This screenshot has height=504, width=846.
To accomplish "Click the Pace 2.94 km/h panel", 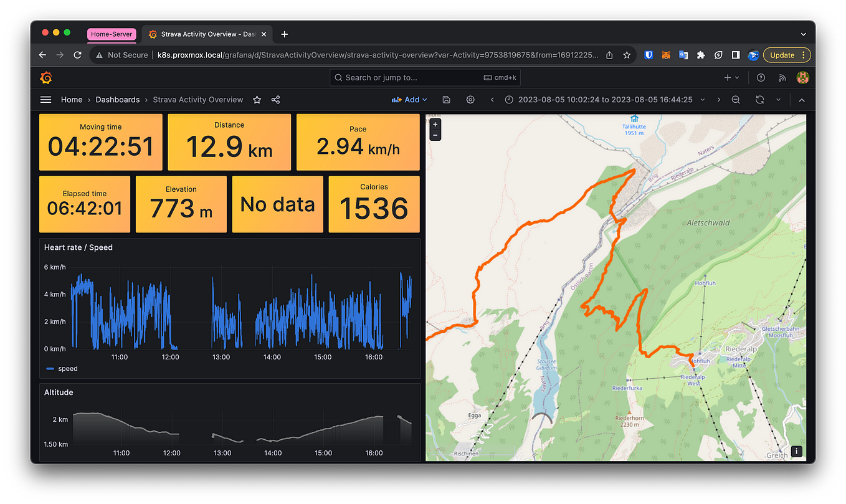I will [358, 142].
